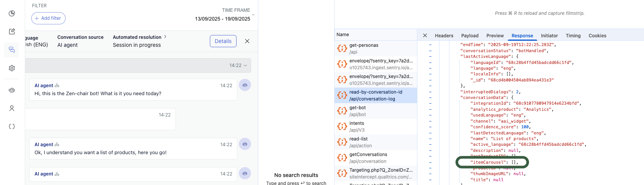This screenshot has width=644, height=185.
Task: Close the conversation details bar with X
Action: coord(247,41)
